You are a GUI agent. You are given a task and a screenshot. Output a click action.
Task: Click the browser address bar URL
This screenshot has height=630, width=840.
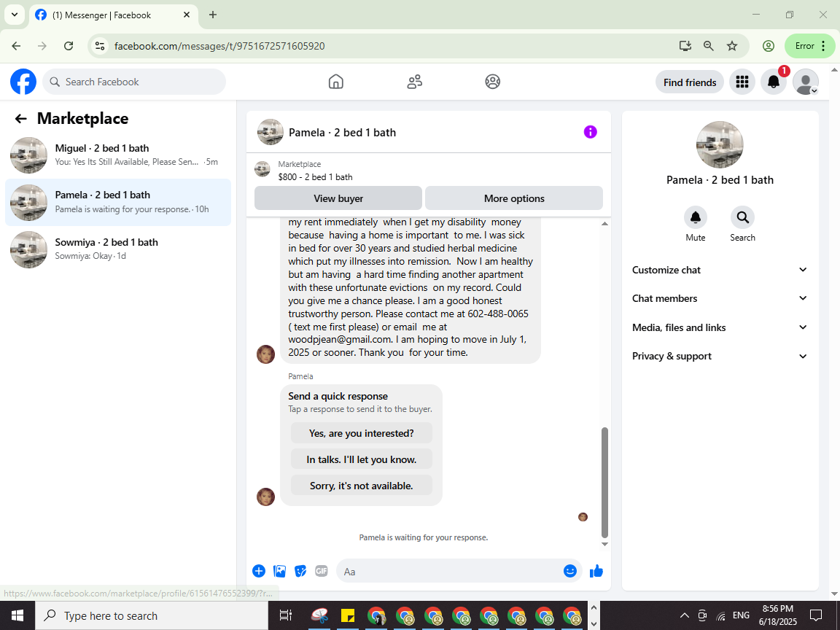pos(219,46)
